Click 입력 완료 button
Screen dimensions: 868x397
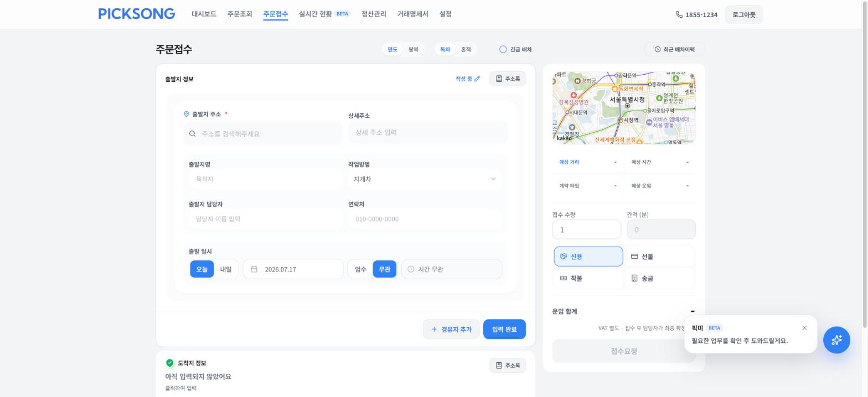[504, 329]
